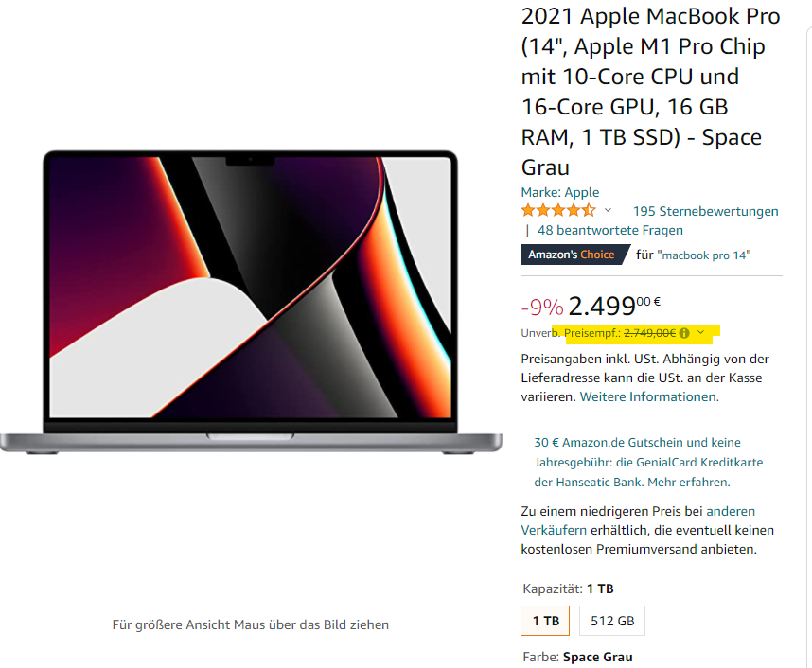Click the product title 2021 Apple MacBook Pro

click(x=650, y=92)
